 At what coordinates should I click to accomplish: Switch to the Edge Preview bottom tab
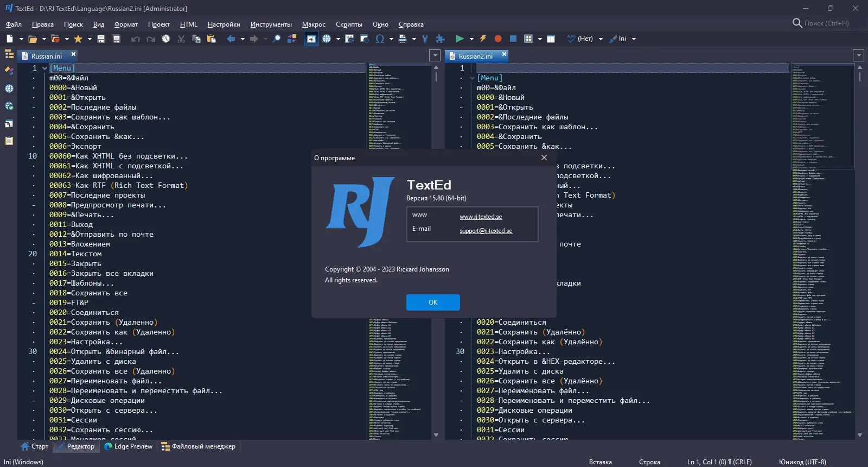click(129, 446)
